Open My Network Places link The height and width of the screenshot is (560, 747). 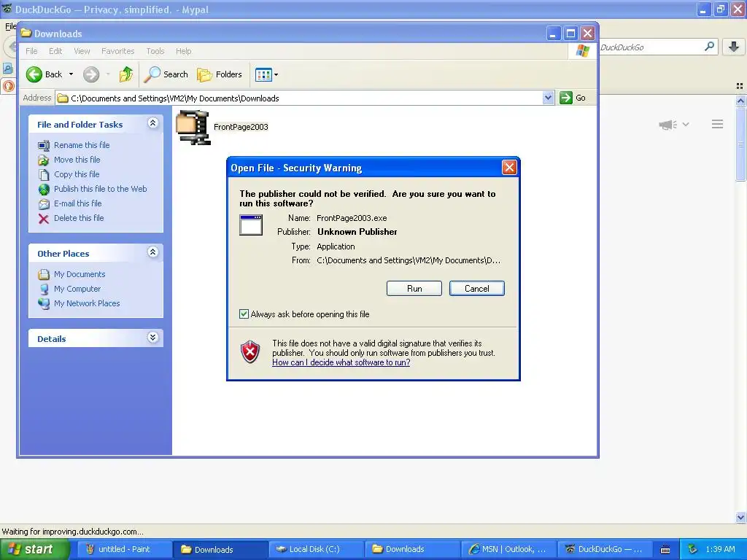pos(87,303)
